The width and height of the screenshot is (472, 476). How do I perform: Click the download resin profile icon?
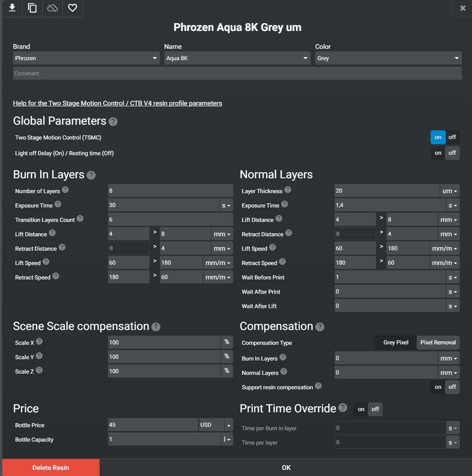click(12, 8)
